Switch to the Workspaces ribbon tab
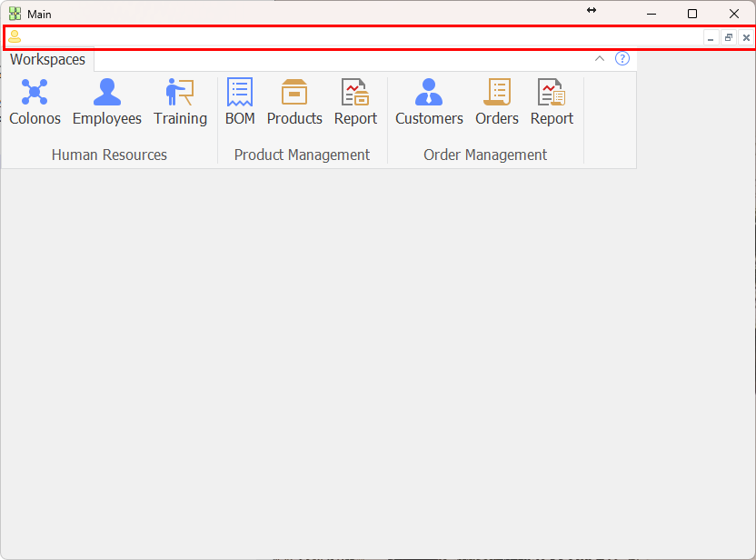Screen dimensions: 756x560 (48, 60)
